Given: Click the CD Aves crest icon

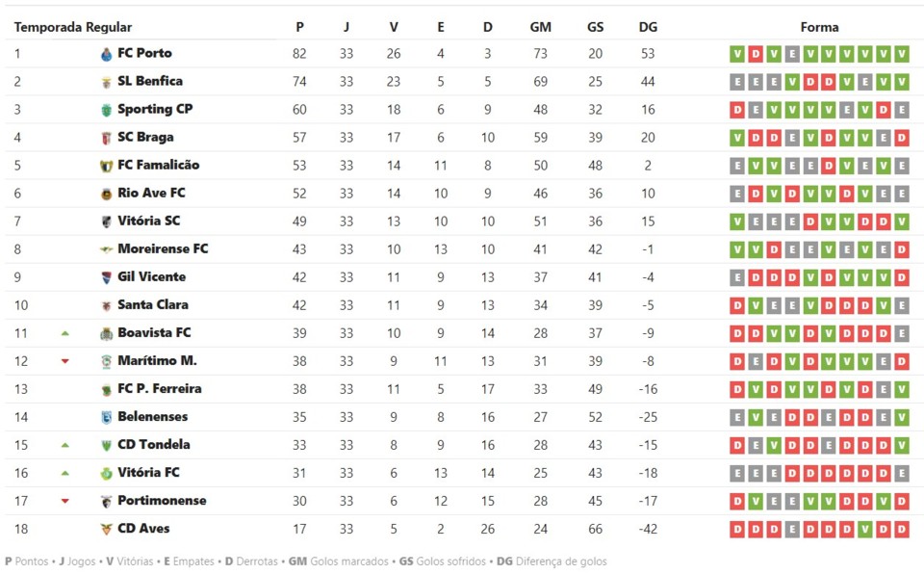Looking at the screenshot, I should [107, 529].
